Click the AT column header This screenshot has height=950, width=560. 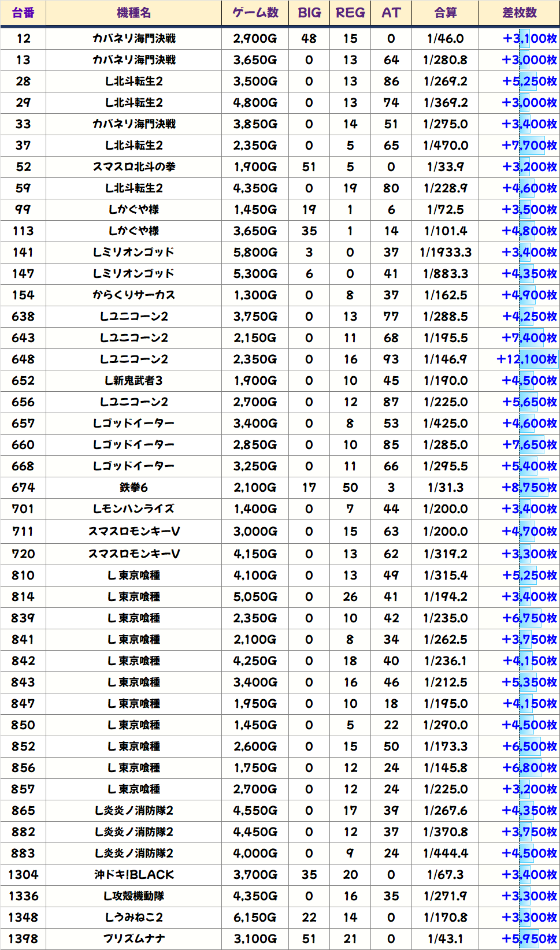coord(391,13)
